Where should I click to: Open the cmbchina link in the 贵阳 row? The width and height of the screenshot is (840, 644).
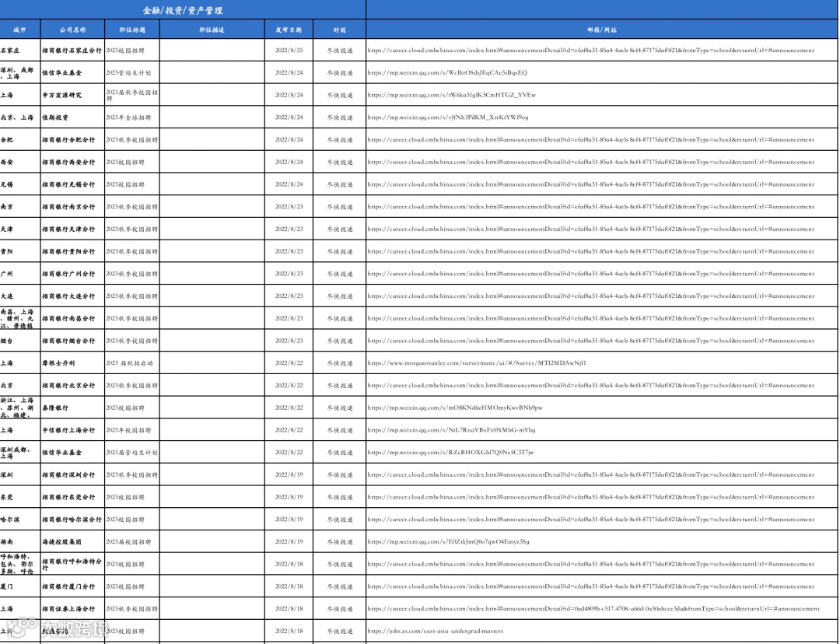coord(591,251)
